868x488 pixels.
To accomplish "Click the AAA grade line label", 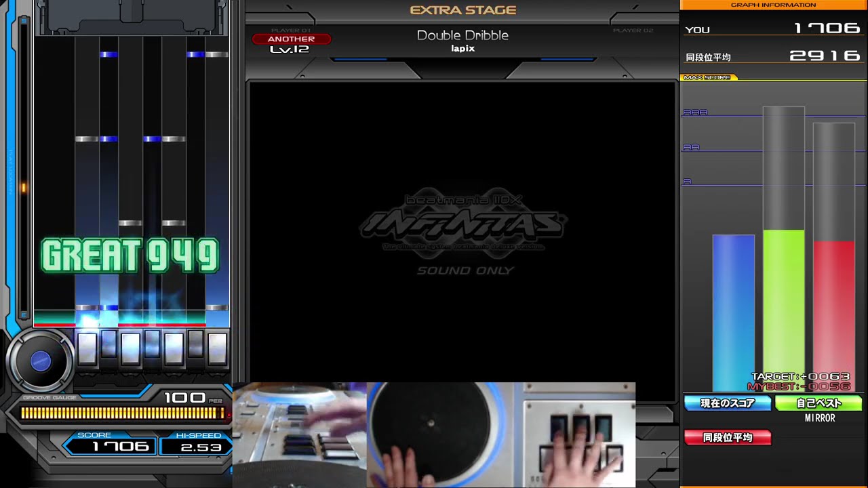I will tap(694, 113).
